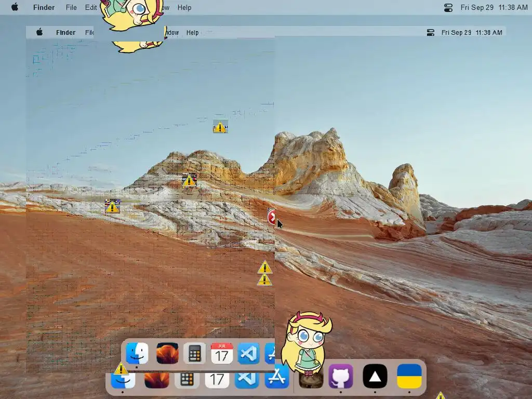532x399 pixels.
Task: Click the inner menu bar date and time
Action: [472, 33]
